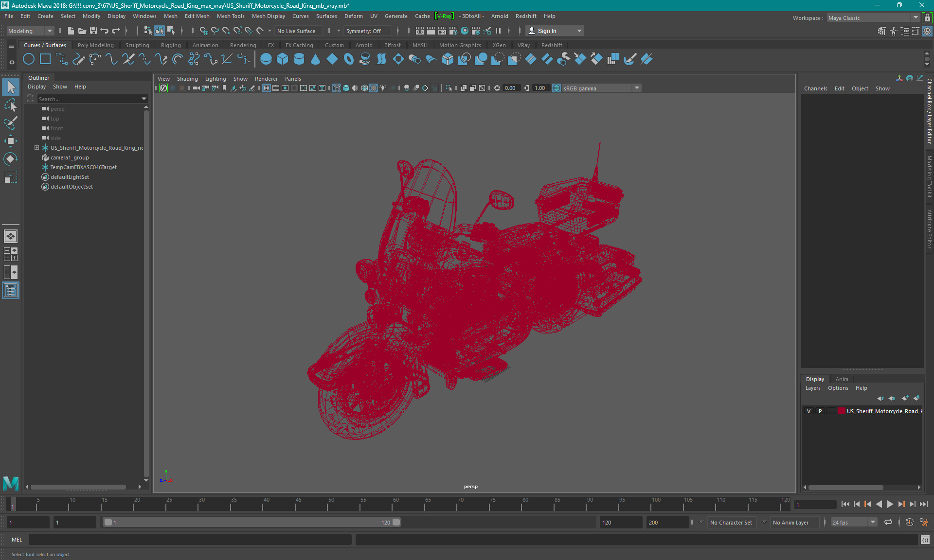Viewport: 934px width, 560px height.
Task: Play the animation forward
Action: pyautogui.click(x=890, y=504)
